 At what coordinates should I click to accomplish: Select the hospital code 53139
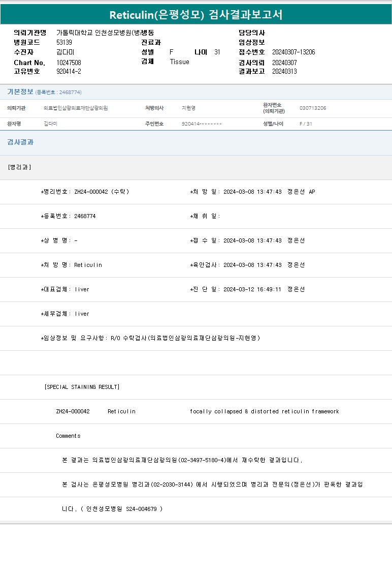[x=64, y=43]
